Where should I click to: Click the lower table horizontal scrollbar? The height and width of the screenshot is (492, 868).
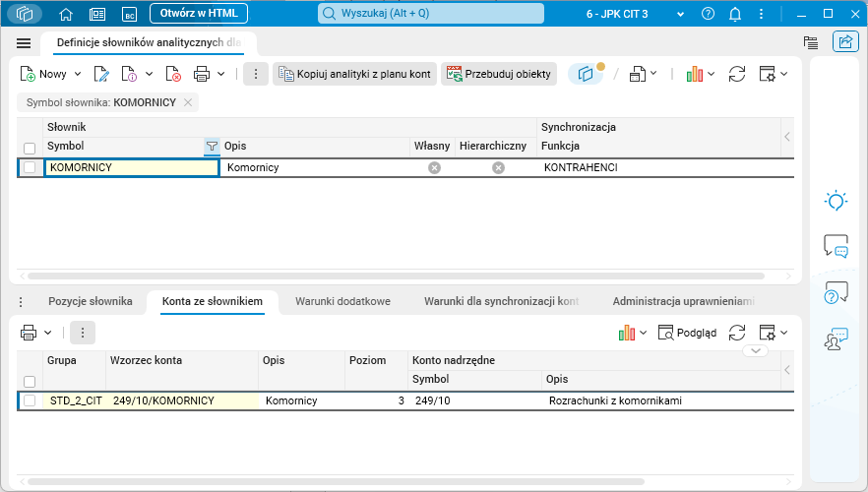[x=336, y=481]
